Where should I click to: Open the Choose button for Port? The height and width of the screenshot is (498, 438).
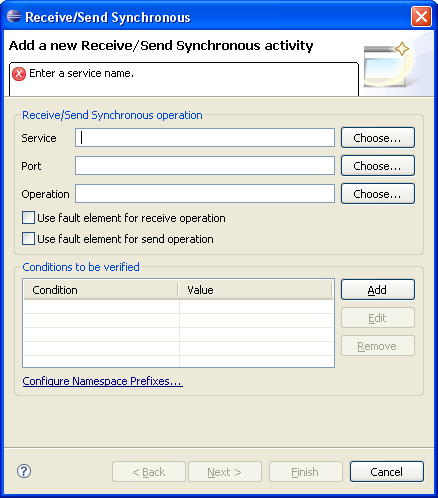point(378,166)
